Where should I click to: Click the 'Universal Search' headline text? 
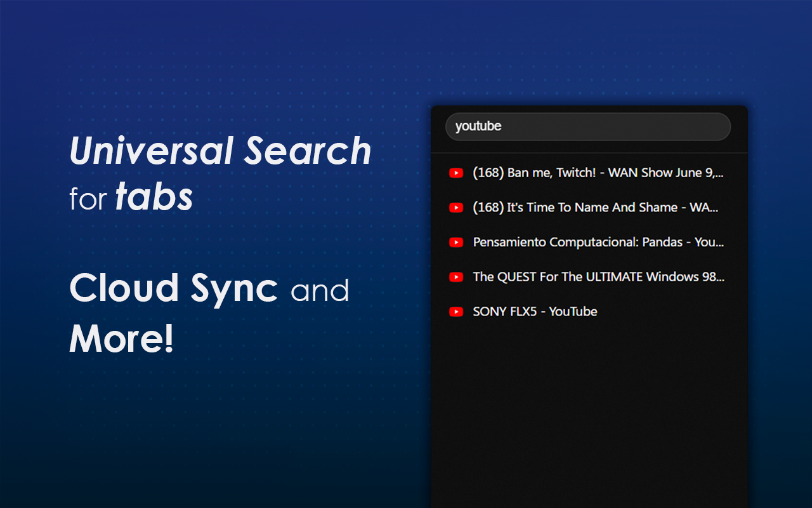[219, 151]
